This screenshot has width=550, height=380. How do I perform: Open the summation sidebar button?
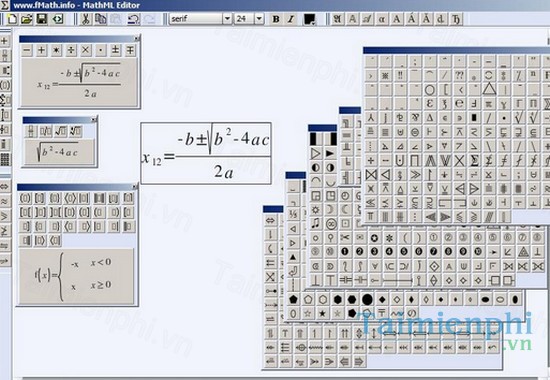click(x=5, y=100)
